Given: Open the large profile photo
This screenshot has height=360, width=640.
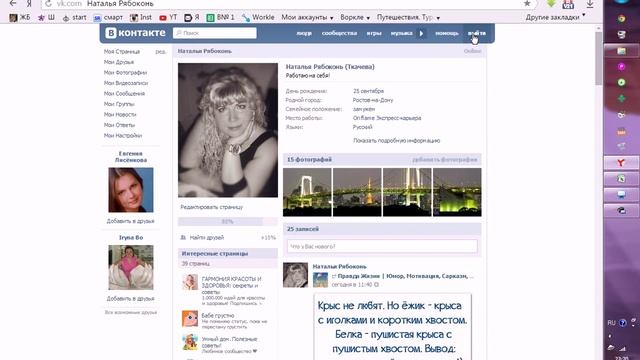Looking at the screenshot, I should pos(228,130).
